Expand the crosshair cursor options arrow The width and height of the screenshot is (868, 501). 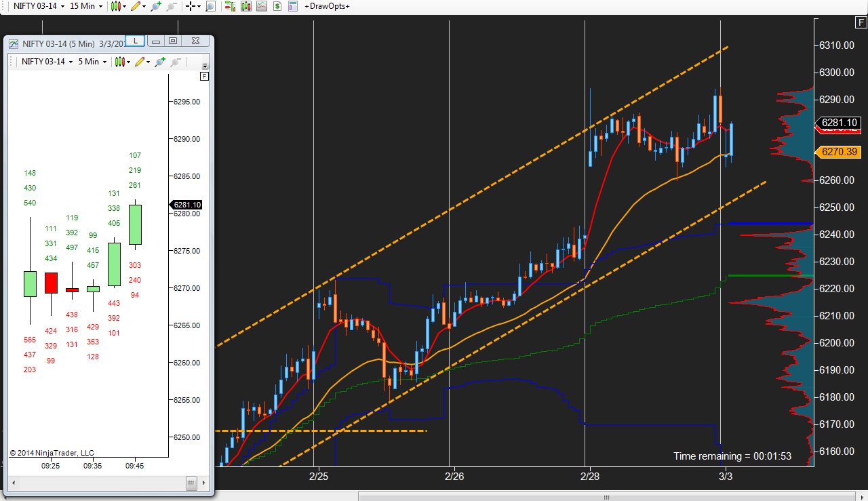coord(199,6)
